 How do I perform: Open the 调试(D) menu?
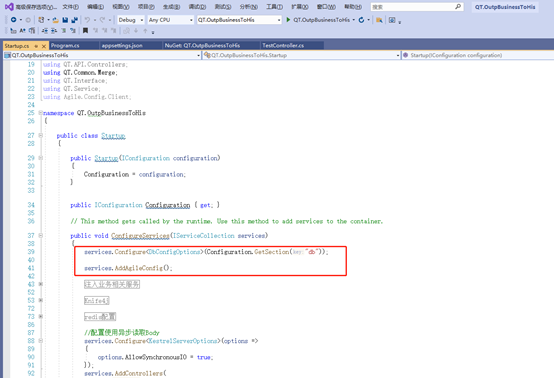pos(197,7)
